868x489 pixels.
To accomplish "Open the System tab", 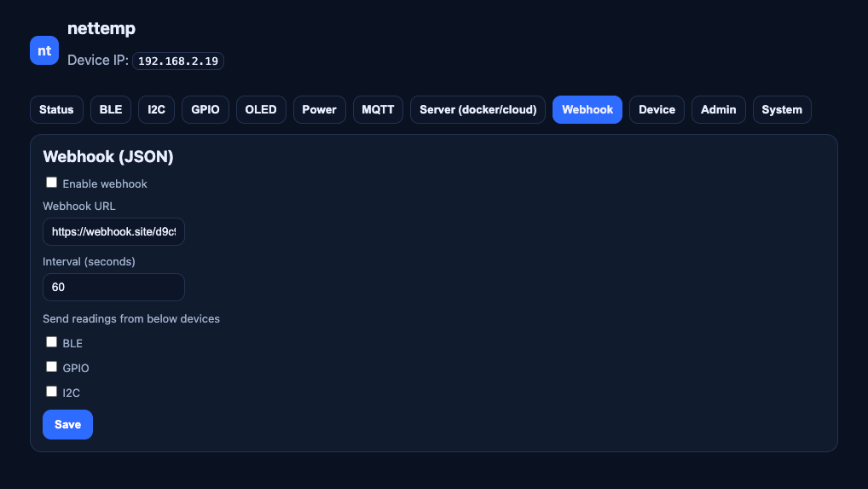I will (782, 110).
